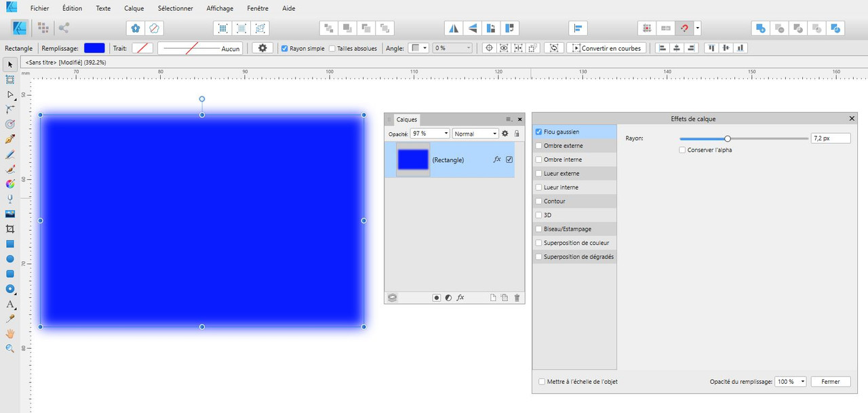Select Calques panel tab
This screenshot has height=413, width=868.
coord(407,119)
